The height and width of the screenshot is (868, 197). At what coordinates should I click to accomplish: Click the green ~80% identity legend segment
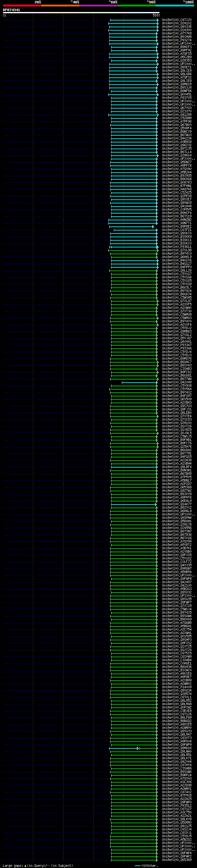click(137, 6)
